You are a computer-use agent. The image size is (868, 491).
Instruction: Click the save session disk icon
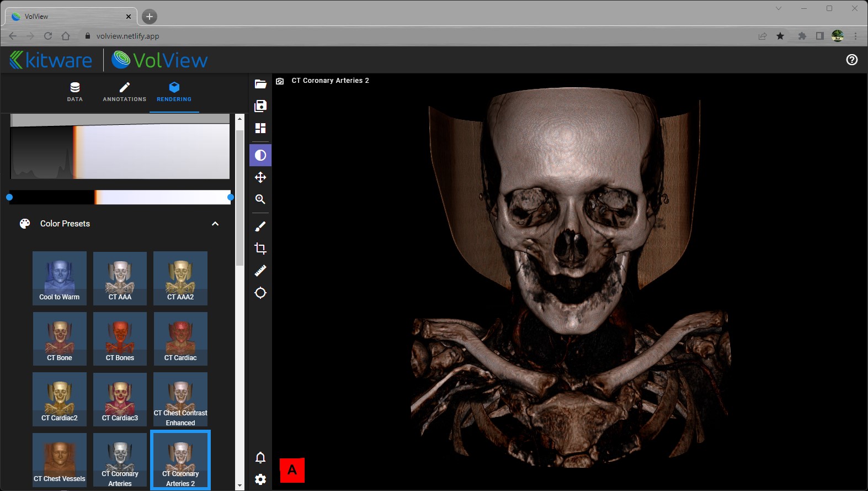pyautogui.click(x=260, y=106)
